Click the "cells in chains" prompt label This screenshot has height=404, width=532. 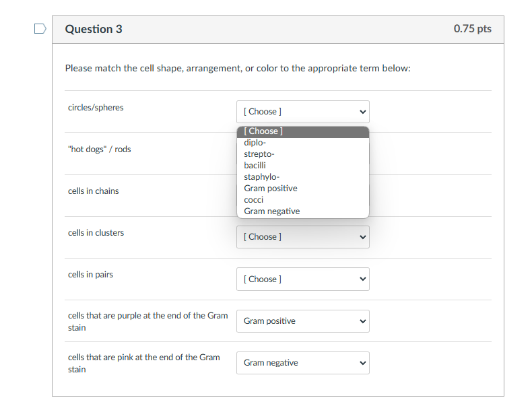point(94,191)
